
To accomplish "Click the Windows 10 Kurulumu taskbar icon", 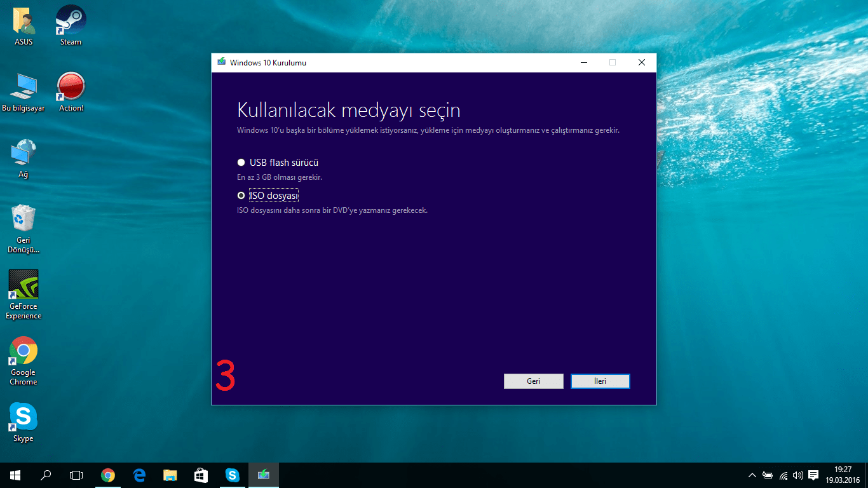I will tap(263, 475).
